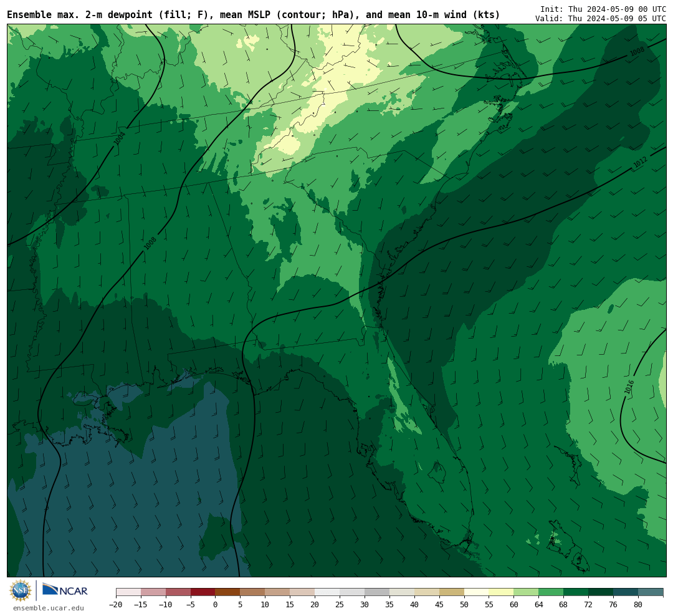Click the 72 to 76 dark green swatch
Screen dimensions: 673x616
click(x=601, y=592)
